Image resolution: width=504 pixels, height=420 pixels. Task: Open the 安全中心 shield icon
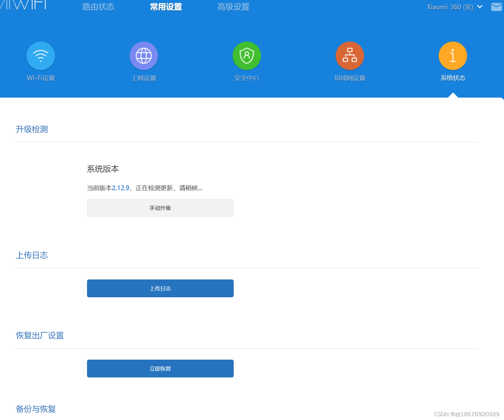(x=247, y=56)
